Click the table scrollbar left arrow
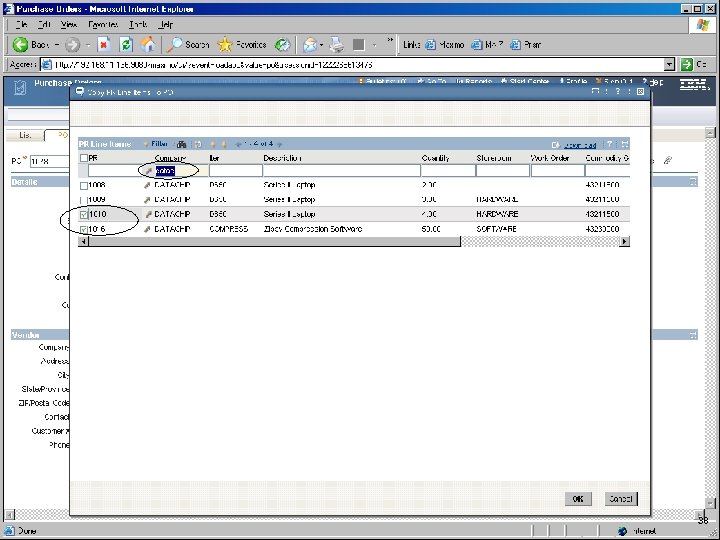The height and width of the screenshot is (540, 720). pyautogui.click(x=83, y=242)
